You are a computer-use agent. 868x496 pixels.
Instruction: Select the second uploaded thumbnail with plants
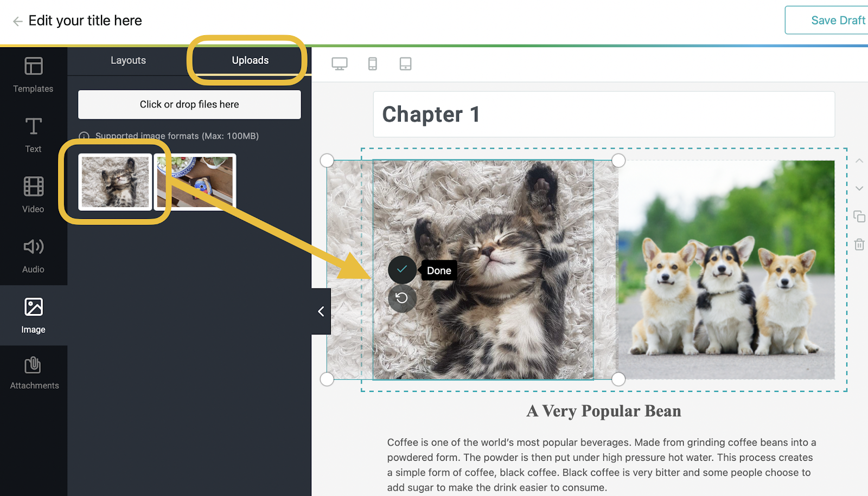tap(195, 182)
